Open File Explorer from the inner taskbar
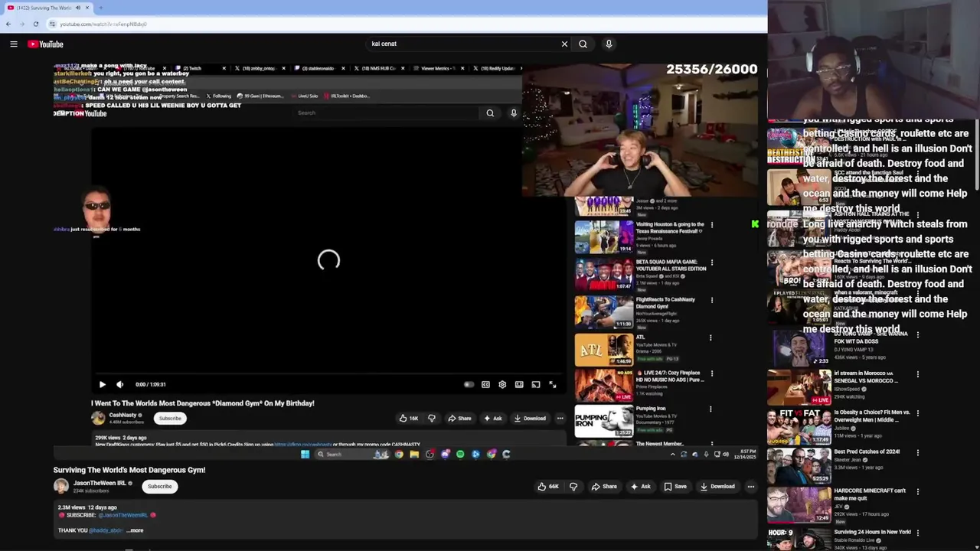Image resolution: width=980 pixels, height=551 pixels. coord(414,455)
